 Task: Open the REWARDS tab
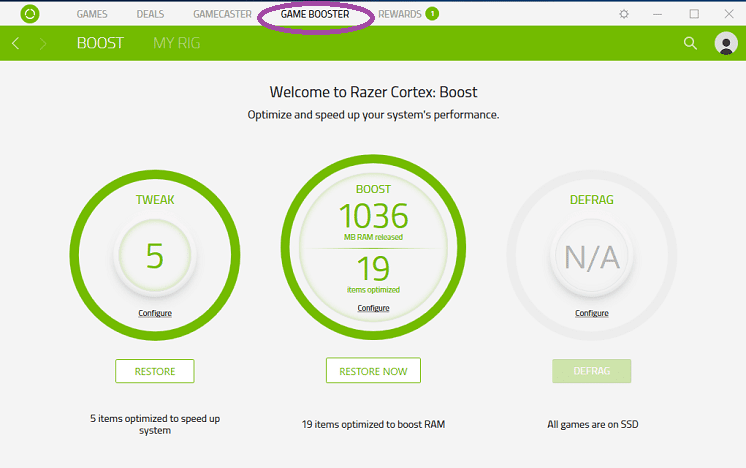[x=400, y=14]
